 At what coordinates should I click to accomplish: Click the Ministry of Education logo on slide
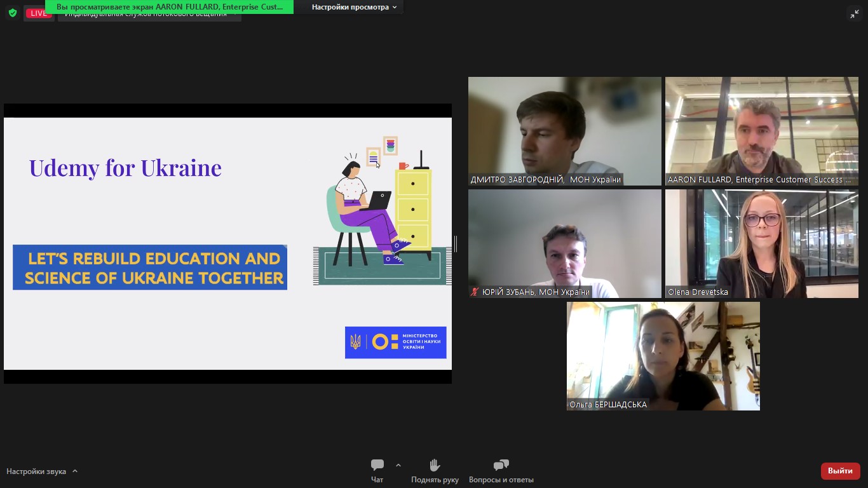[396, 342]
